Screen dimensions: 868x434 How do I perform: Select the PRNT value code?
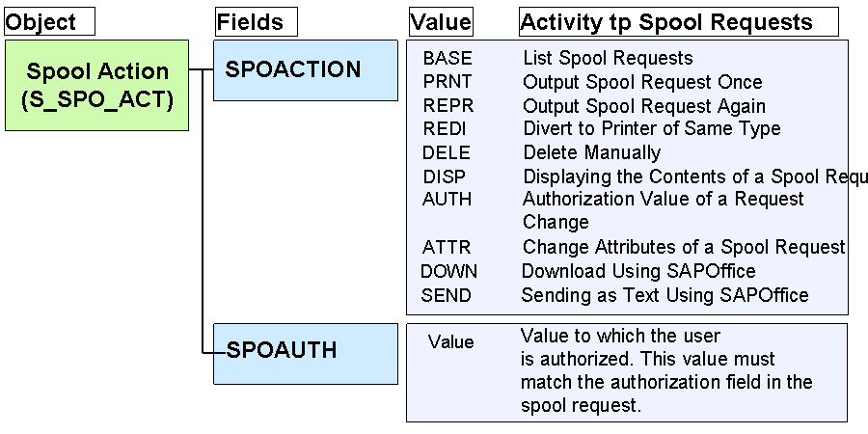[448, 83]
